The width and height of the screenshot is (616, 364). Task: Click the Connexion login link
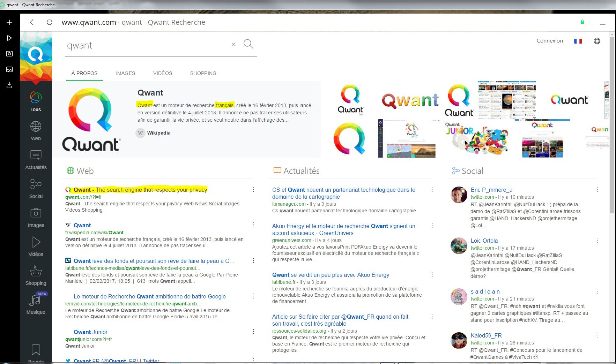550,41
